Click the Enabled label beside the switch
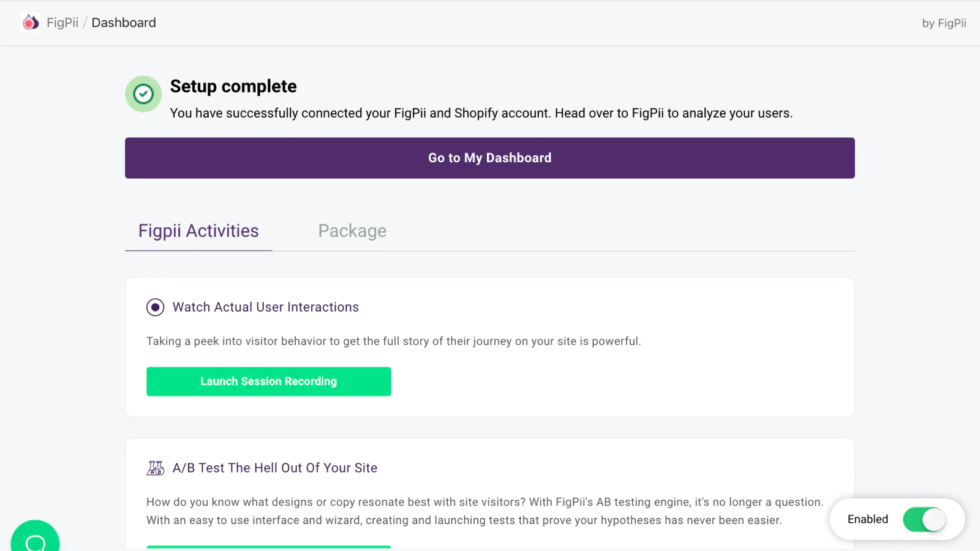Image resolution: width=980 pixels, height=551 pixels. (868, 519)
